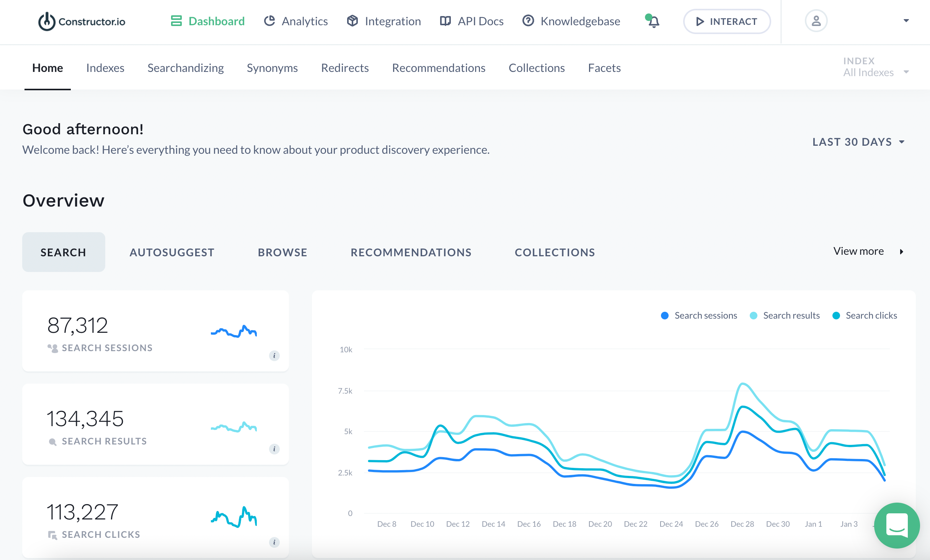The height and width of the screenshot is (560, 930).
Task: Click the info icon on Search Sessions card
Action: tap(274, 356)
